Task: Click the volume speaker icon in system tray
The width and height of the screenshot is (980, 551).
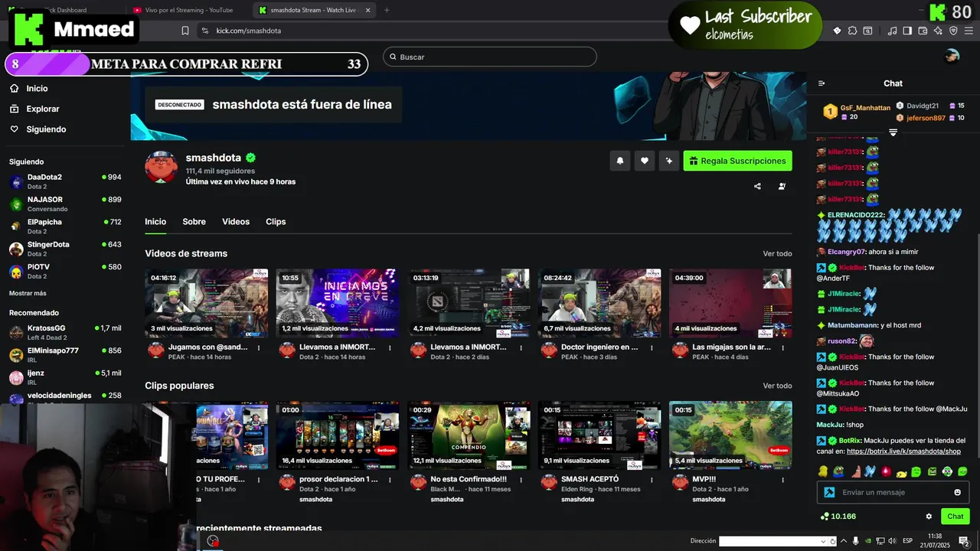Action: [893, 541]
